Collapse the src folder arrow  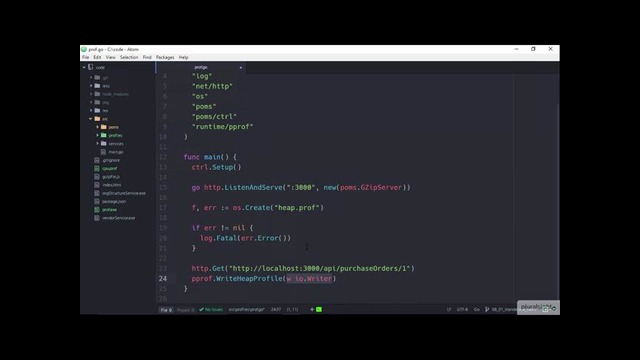[91, 119]
